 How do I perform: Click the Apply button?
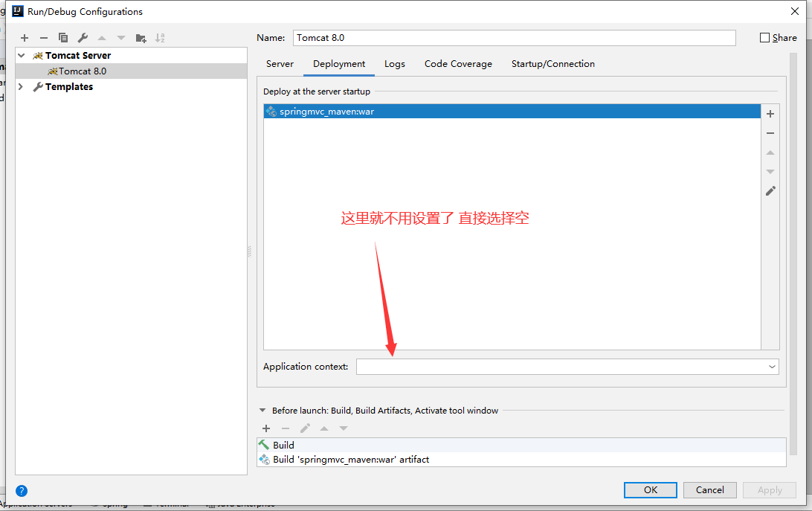coord(770,489)
